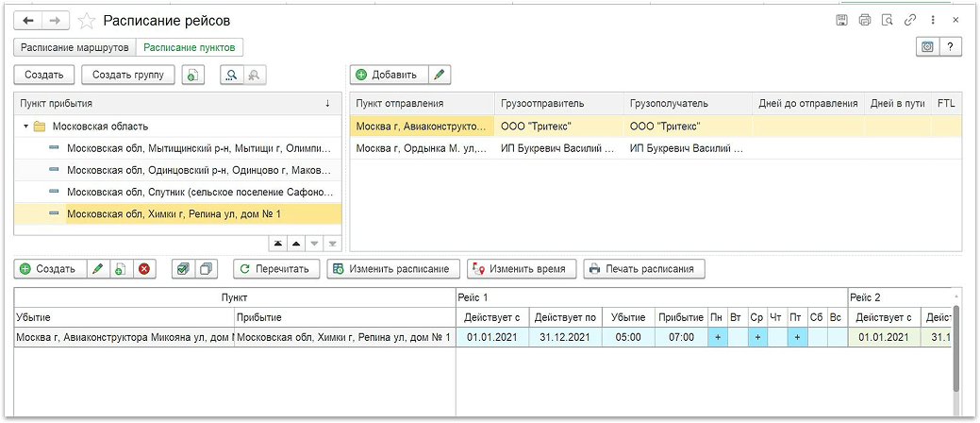
Task: Click the Дней до отправления column header
Action: click(808, 104)
